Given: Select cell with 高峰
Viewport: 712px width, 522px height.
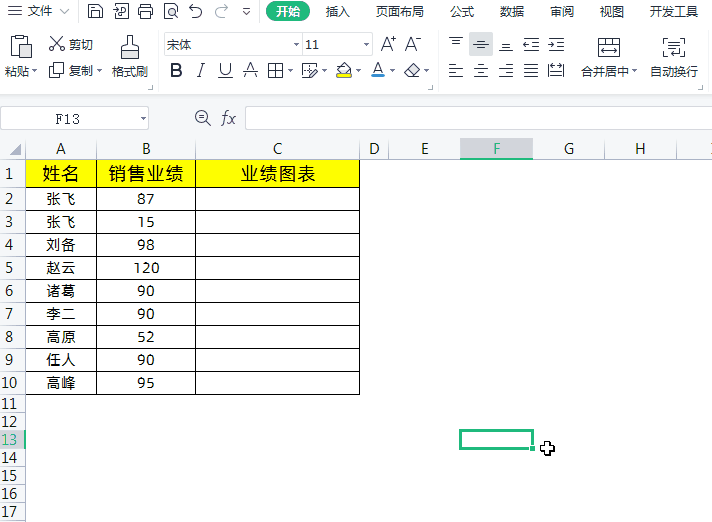Looking at the screenshot, I should coord(61,383).
